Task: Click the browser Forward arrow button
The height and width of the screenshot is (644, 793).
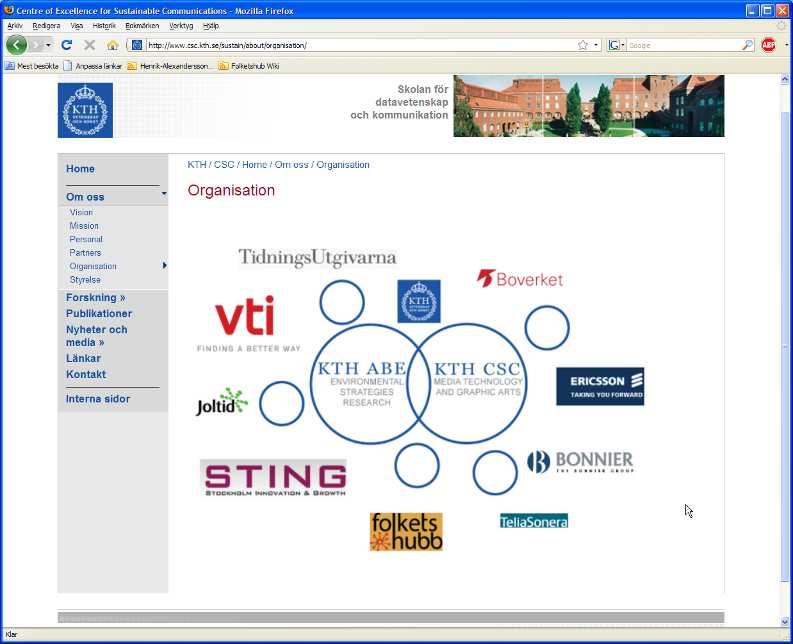Action: 36,46
